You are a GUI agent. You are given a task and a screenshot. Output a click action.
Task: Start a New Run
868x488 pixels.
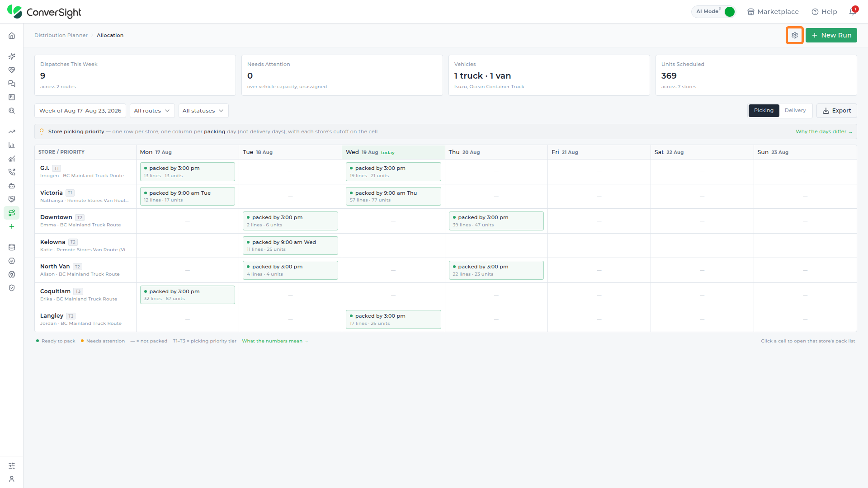831,35
